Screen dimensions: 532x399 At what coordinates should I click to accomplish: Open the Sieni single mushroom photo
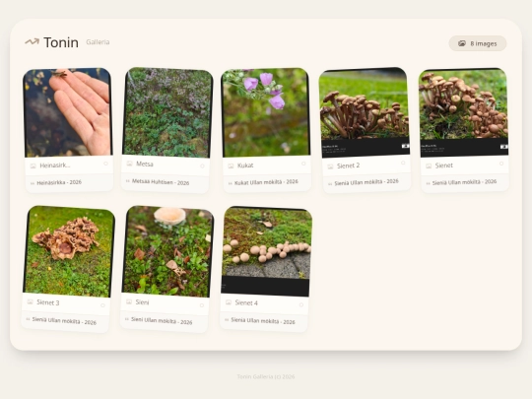coord(167,251)
